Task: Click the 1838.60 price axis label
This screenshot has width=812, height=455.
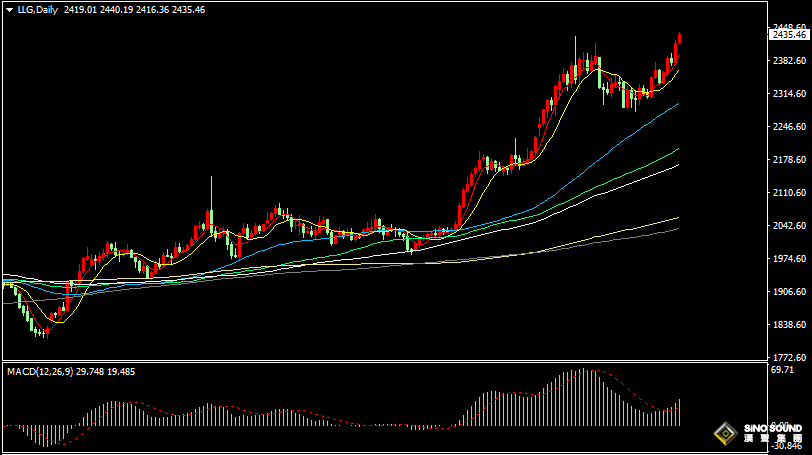Action: (789, 325)
